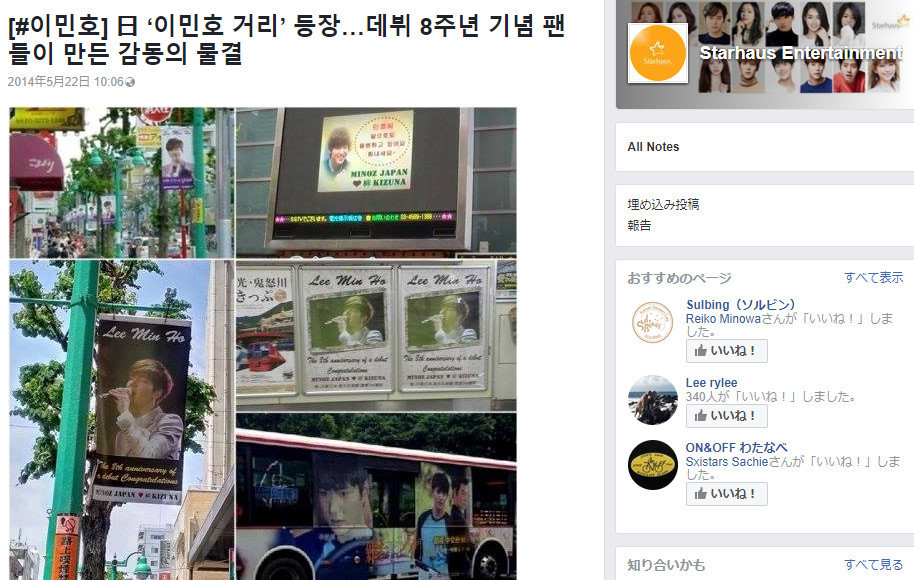Click the Starhaus Entertainment cover title
This screenshot has width=914, height=580.
click(801, 53)
